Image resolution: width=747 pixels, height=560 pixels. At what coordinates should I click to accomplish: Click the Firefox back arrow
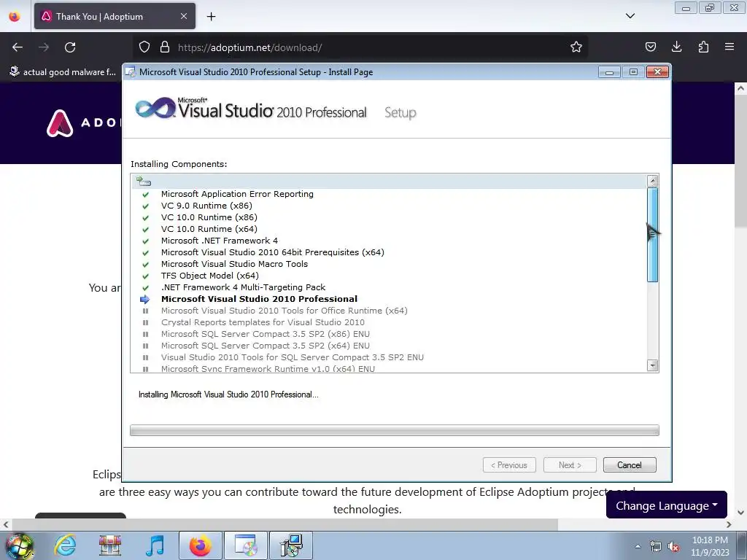click(x=18, y=47)
